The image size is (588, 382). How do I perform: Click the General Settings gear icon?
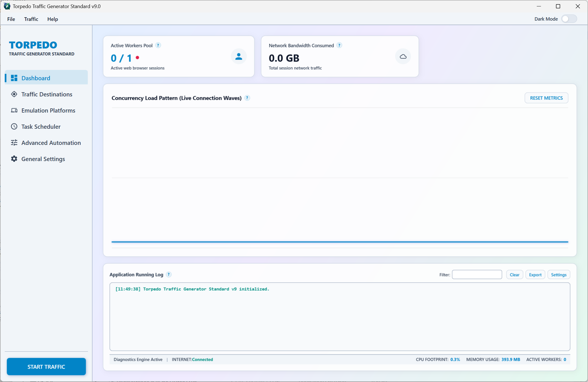[x=14, y=159]
